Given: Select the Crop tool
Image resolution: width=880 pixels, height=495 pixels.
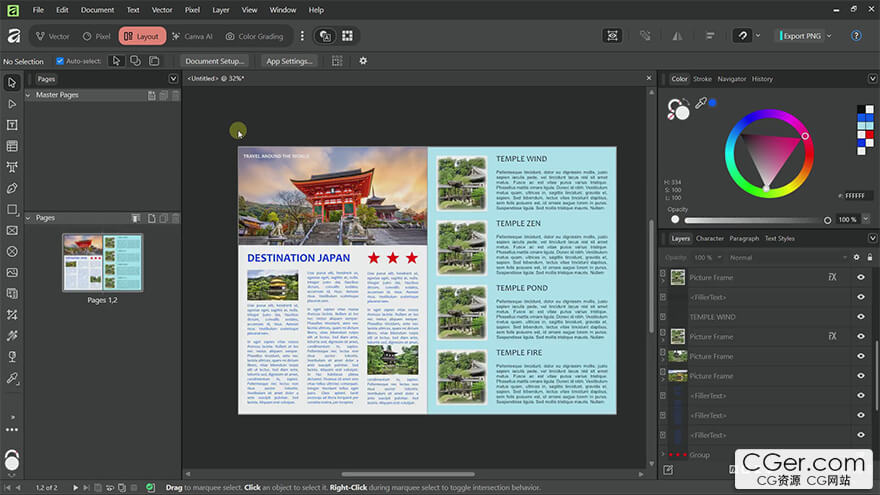Looking at the screenshot, I should point(12,314).
